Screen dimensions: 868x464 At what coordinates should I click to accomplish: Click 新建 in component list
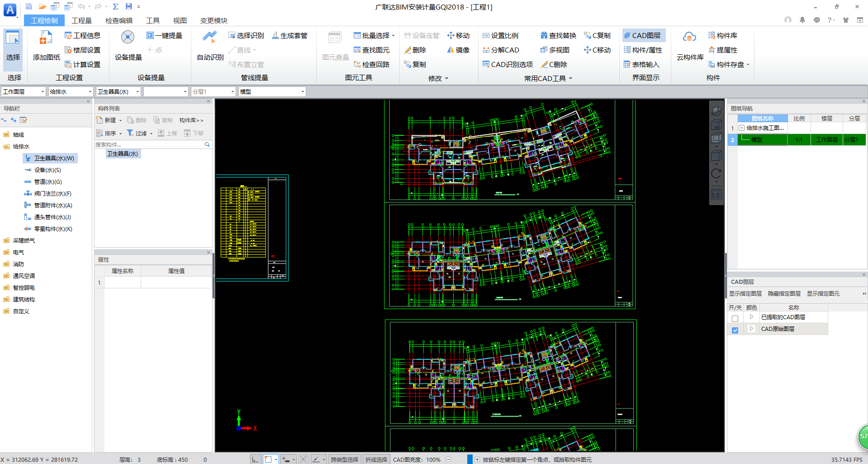pyautogui.click(x=109, y=120)
